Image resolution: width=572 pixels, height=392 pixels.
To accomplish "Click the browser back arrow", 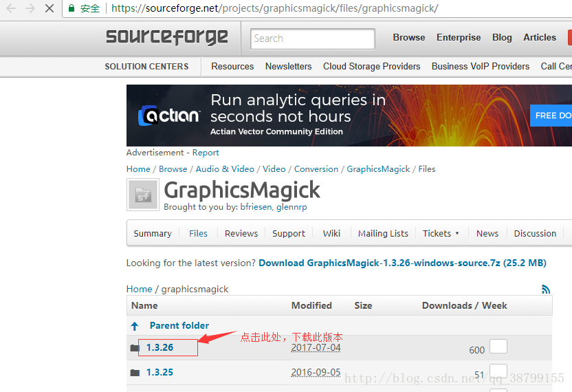I will point(11,9).
